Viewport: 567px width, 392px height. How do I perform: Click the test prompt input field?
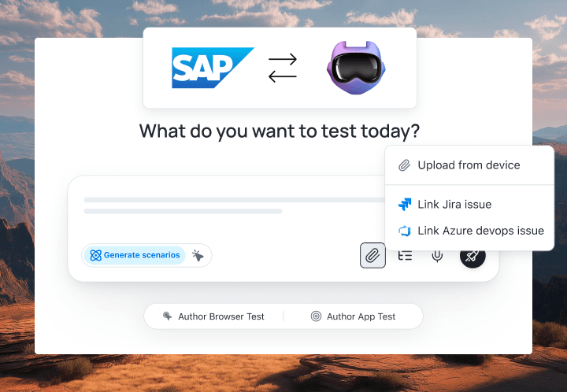click(x=228, y=205)
